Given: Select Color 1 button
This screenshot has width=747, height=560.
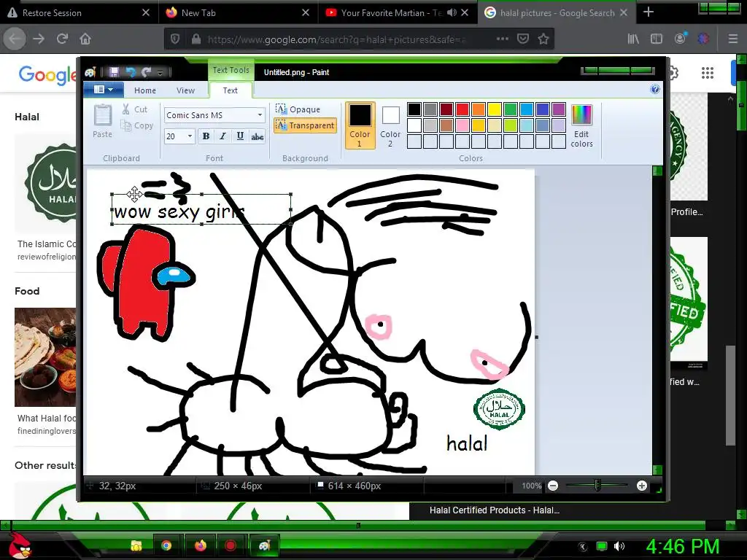Looking at the screenshot, I should tap(360, 125).
